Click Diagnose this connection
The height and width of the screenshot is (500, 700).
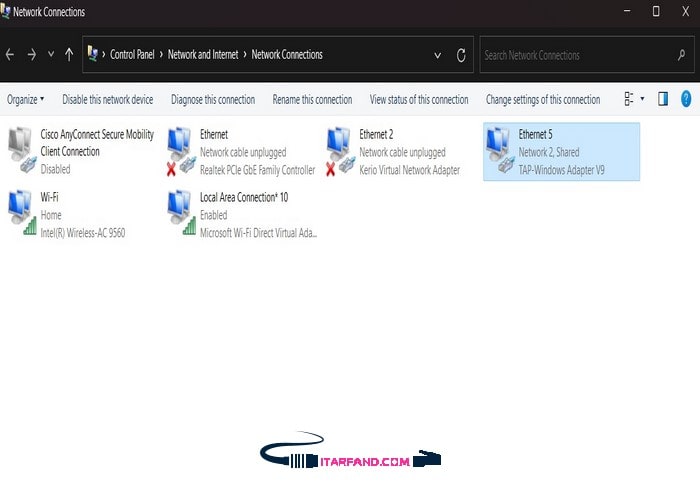click(x=213, y=100)
